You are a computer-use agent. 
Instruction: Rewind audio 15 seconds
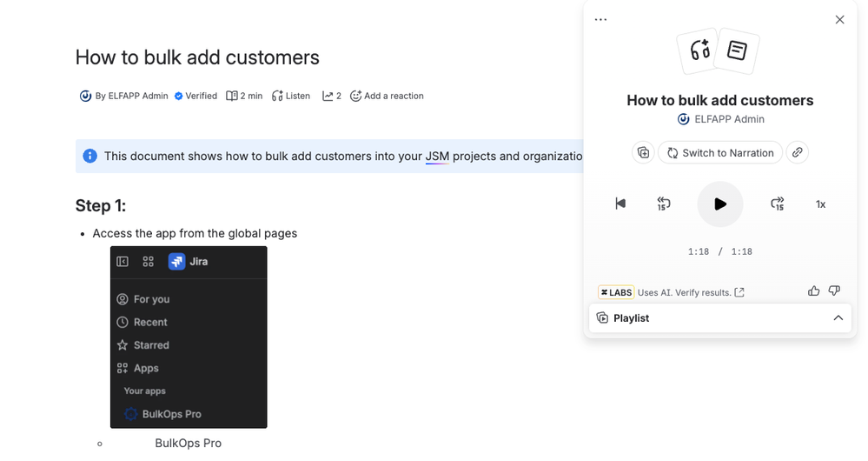point(664,204)
